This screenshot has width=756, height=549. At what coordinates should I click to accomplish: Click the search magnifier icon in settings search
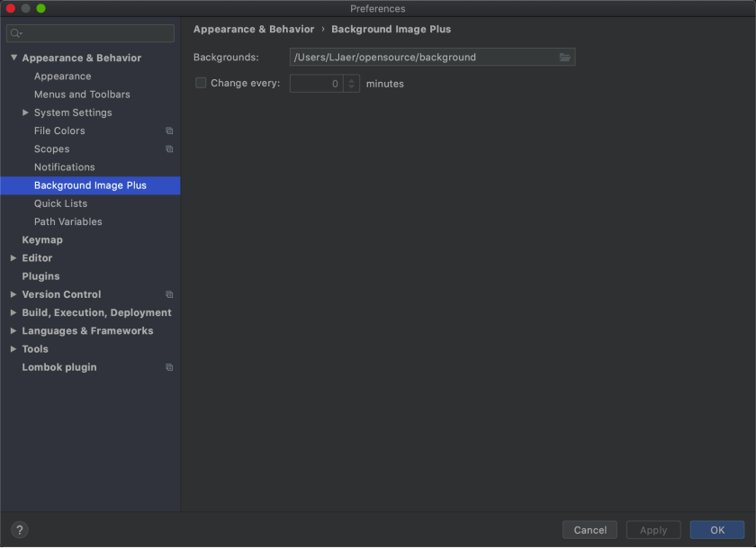16,33
